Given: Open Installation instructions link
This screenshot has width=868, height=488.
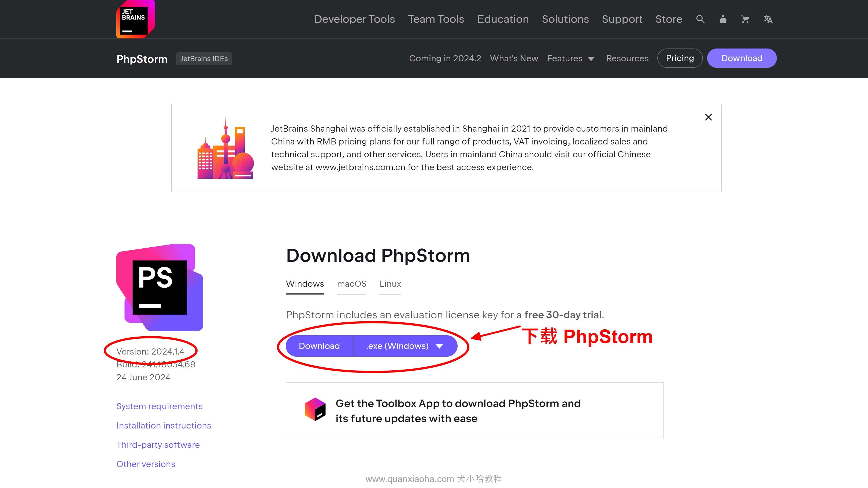Looking at the screenshot, I should coord(164,426).
